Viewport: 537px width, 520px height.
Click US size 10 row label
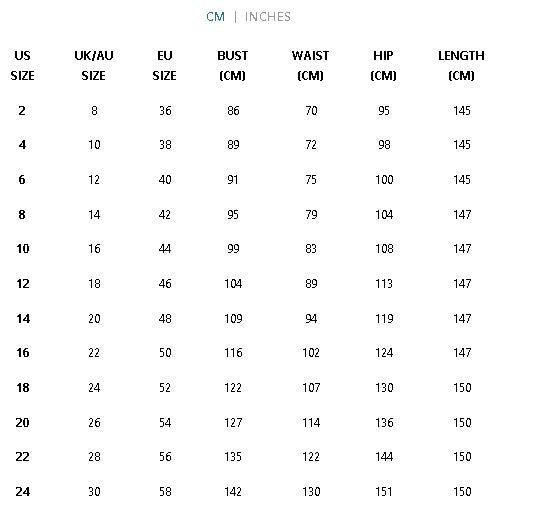pyautogui.click(x=23, y=249)
